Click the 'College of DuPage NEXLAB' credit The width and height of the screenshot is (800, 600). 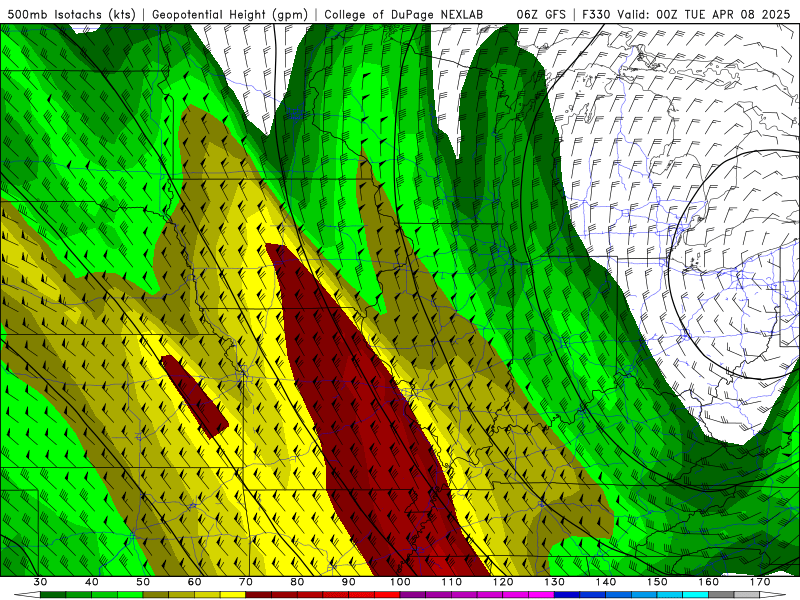(x=404, y=14)
